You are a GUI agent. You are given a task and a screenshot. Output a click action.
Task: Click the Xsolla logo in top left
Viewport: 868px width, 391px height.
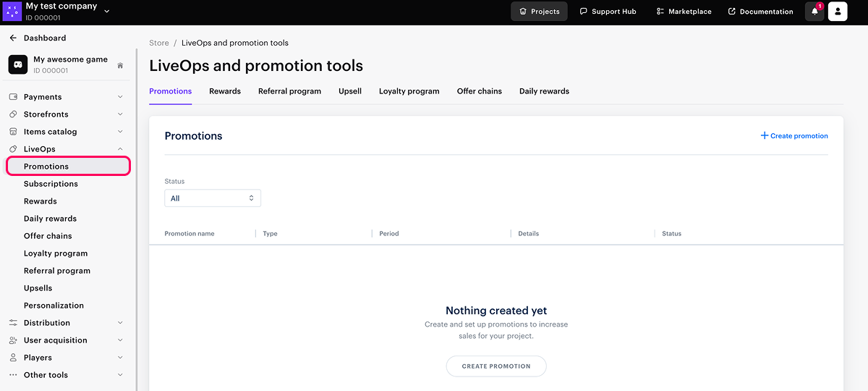tap(12, 12)
